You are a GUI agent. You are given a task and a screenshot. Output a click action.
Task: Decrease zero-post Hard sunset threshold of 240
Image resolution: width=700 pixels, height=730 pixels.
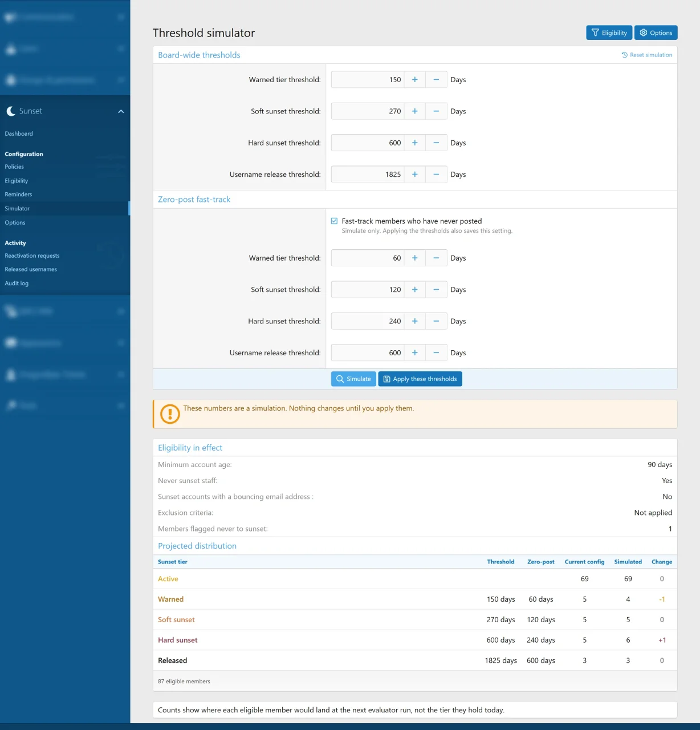click(436, 322)
